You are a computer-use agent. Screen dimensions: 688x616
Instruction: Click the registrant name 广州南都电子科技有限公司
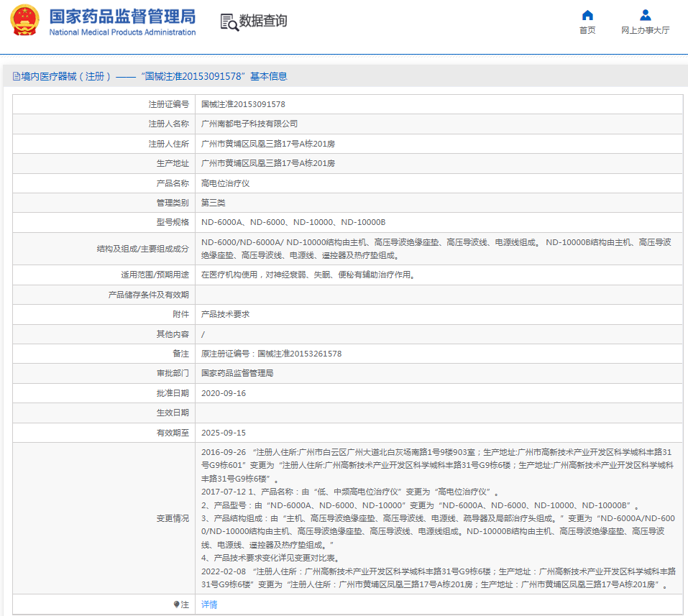(x=249, y=124)
